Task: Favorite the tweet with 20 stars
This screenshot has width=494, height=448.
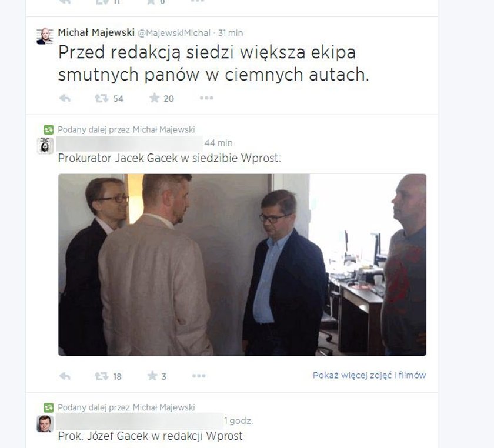Action: [x=154, y=98]
